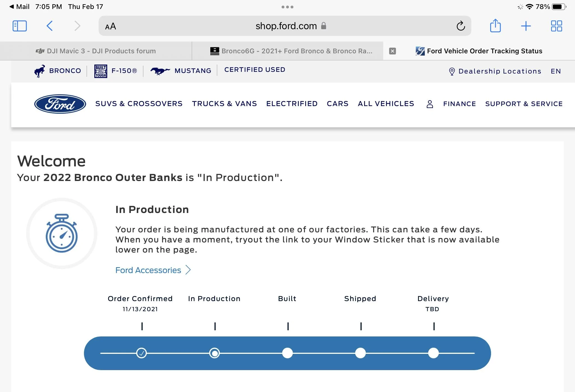Tap the Wi-Fi icon in status bar
575x392 pixels.
(530, 7)
